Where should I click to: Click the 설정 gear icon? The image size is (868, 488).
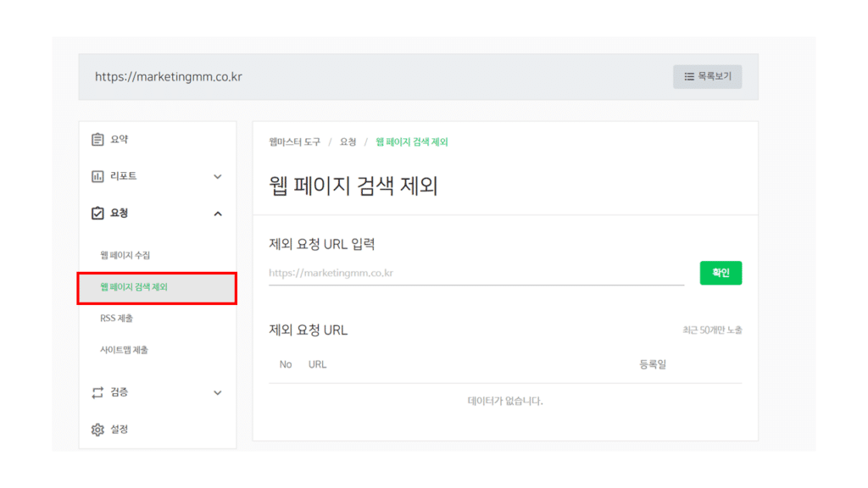coord(97,430)
